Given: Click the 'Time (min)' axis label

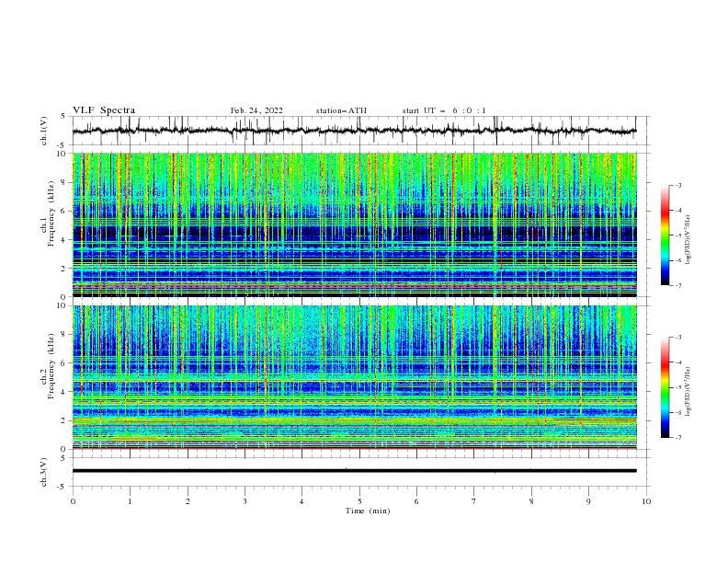Looking at the screenshot, I should tap(368, 511).
